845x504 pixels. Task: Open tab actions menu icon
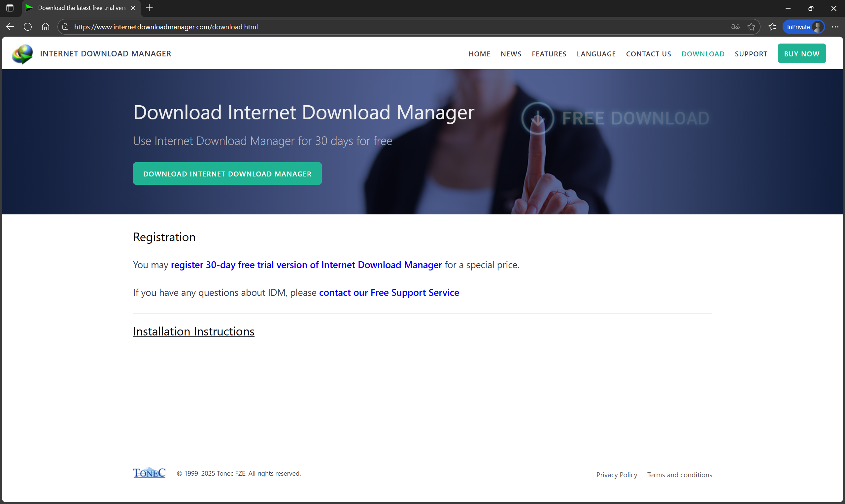point(10,8)
